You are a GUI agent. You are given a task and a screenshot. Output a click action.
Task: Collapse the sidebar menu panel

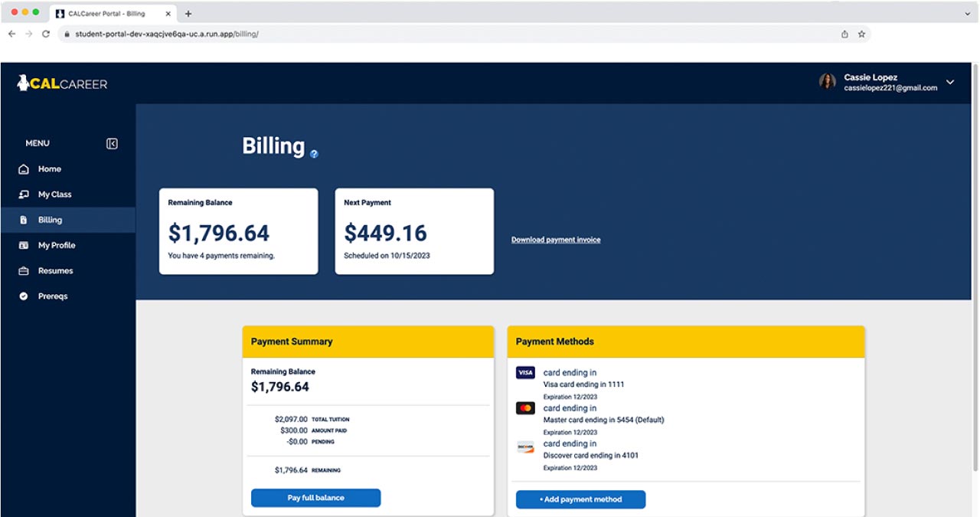click(111, 142)
